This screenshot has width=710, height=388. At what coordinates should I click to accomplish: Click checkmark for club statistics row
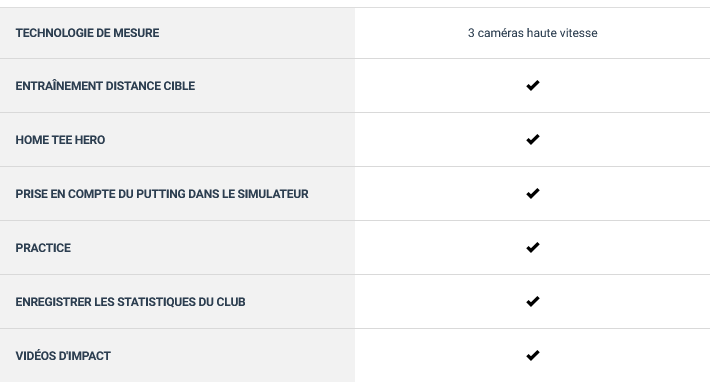point(532,301)
